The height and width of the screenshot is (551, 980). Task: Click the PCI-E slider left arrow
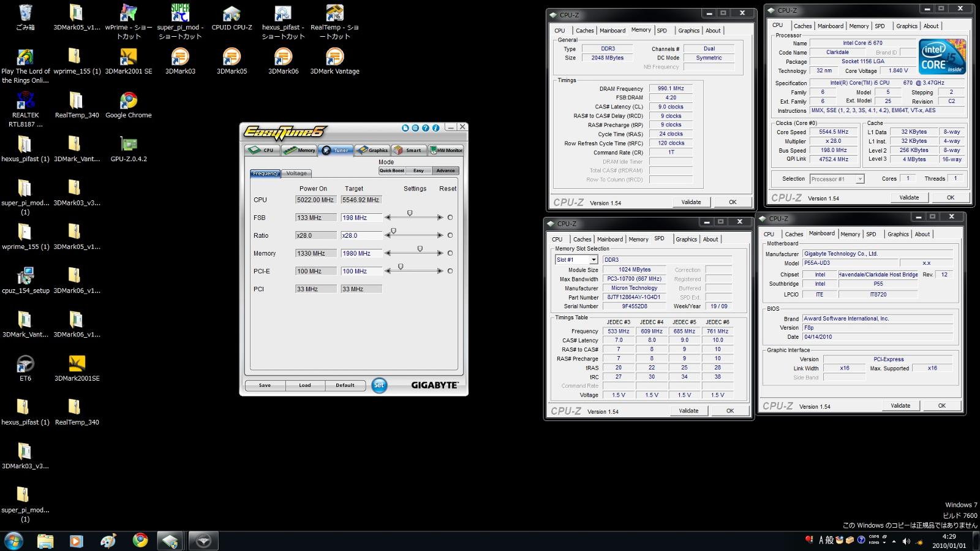tap(387, 271)
